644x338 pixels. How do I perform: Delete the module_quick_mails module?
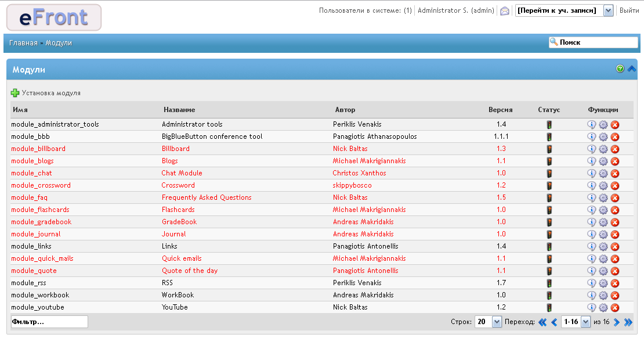615,259
